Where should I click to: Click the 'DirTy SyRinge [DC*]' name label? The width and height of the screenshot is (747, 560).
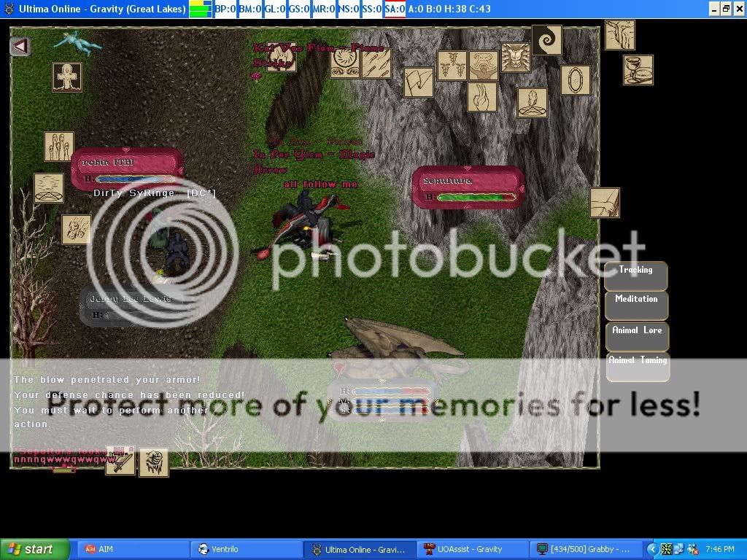pos(155,193)
